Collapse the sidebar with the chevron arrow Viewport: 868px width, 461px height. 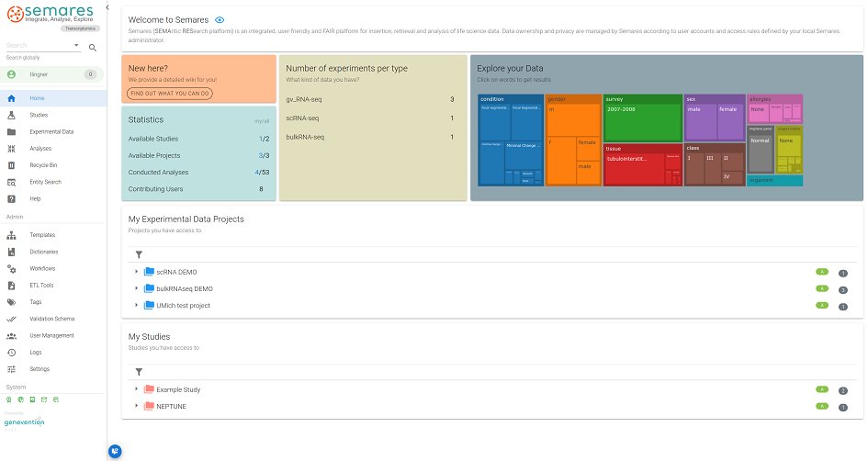108,7
